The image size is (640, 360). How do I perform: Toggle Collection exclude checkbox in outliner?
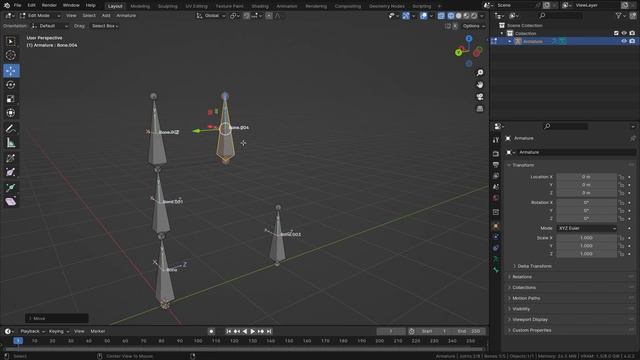point(616,33)
